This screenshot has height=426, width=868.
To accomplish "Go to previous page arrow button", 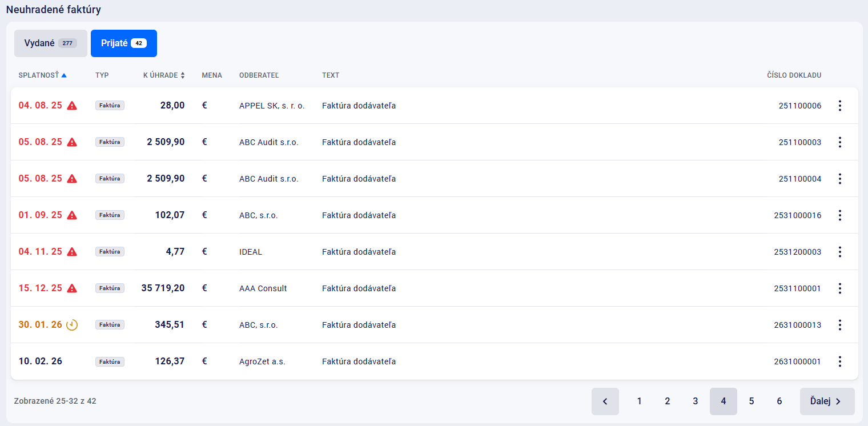I will tap(605, 401).
